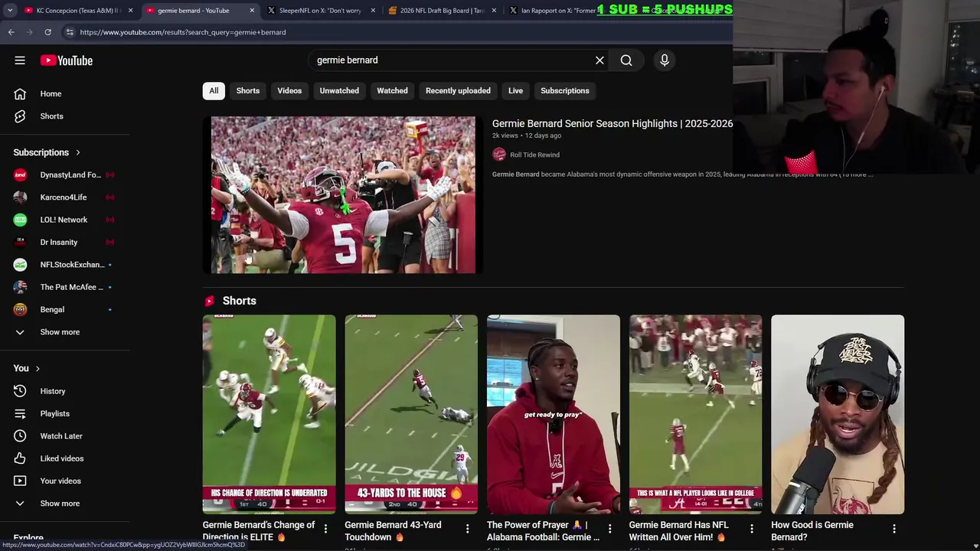The height and width of the screenshot is (551, 980).
Task: Open options for 43-Yard Touchdown short
Action: click(x=467, y=529)
